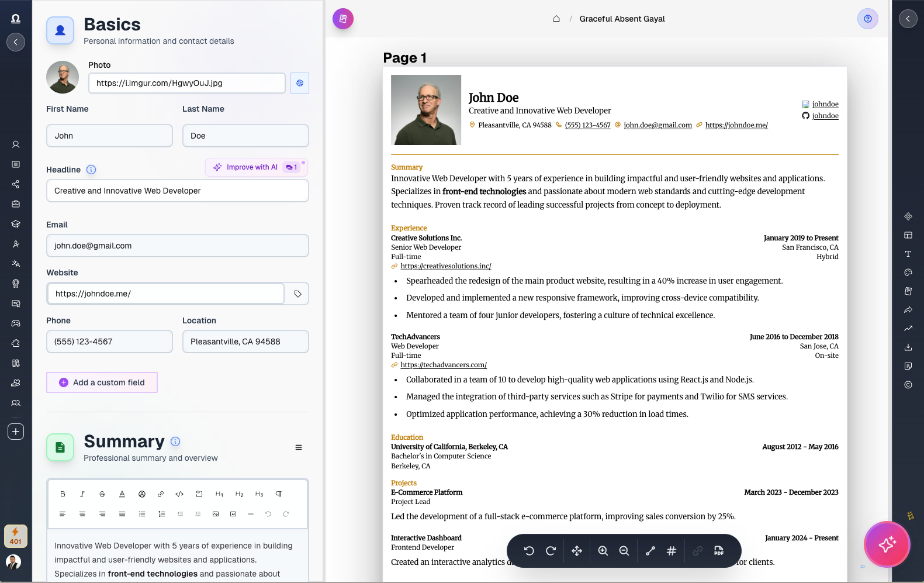Insert hard break in summary editor
Viewport: 924px width, 583px height.
(233, 514)
